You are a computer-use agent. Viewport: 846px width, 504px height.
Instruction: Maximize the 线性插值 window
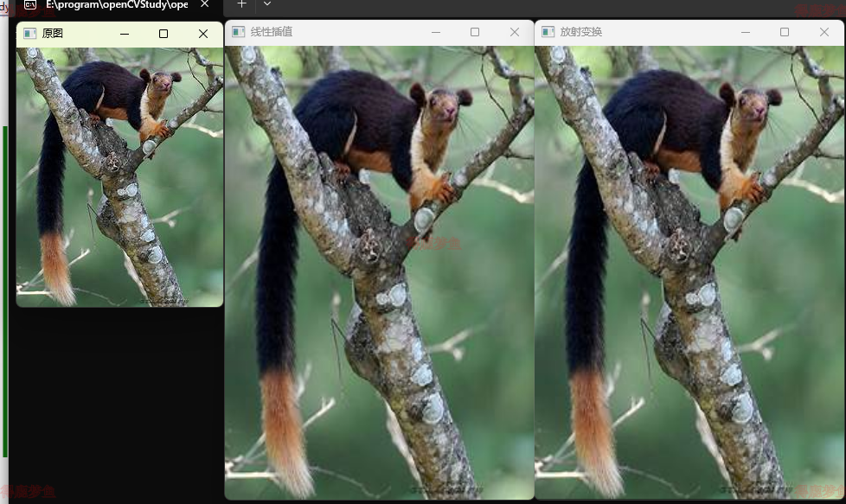click(475, 32)
